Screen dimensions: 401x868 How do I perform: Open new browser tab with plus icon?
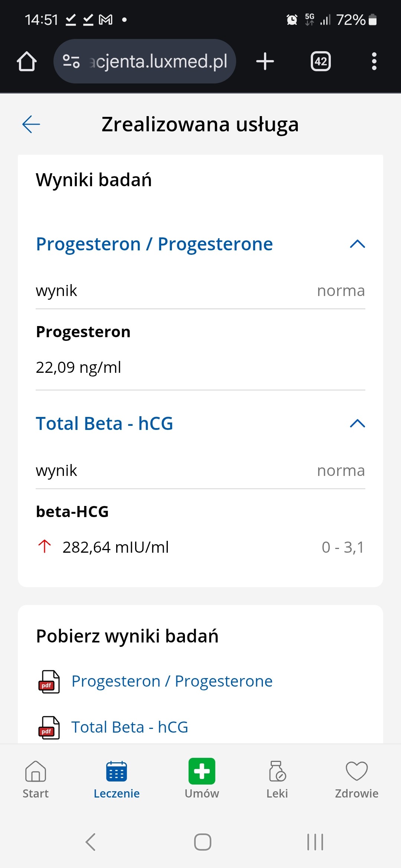coord(265,61)
